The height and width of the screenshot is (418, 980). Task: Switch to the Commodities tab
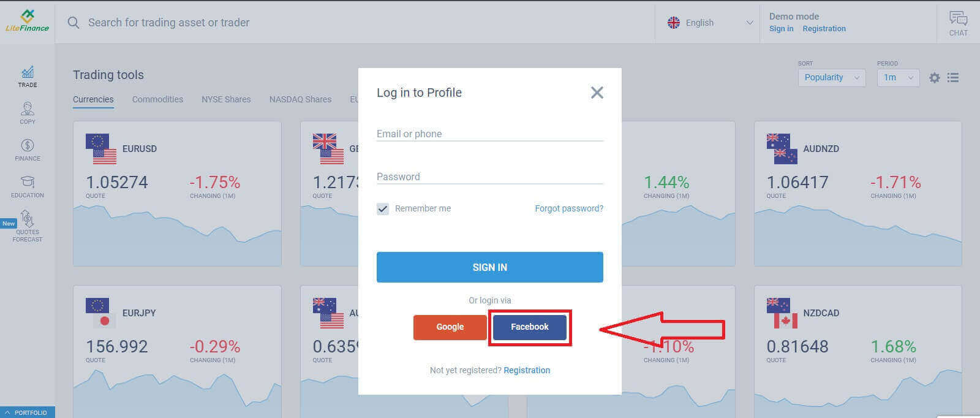pyautogui.click(x=157, y=99)
